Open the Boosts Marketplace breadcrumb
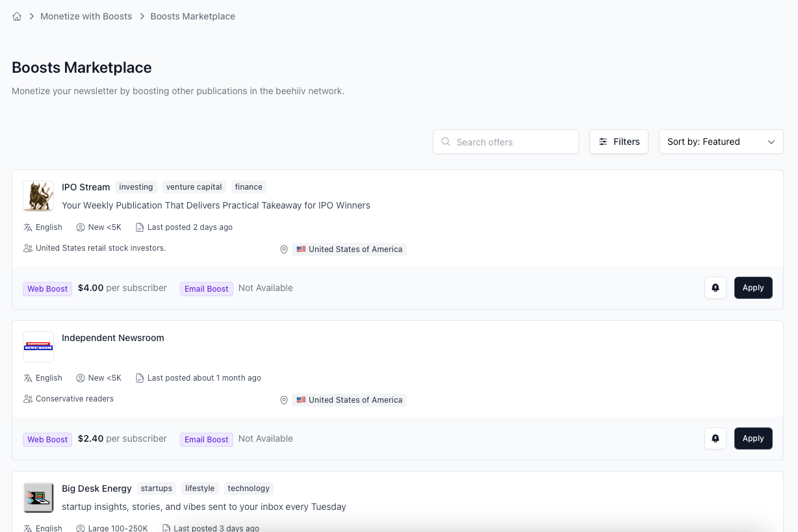The height and width of the screenshot is (532, 798). click(x=193, y=16)
